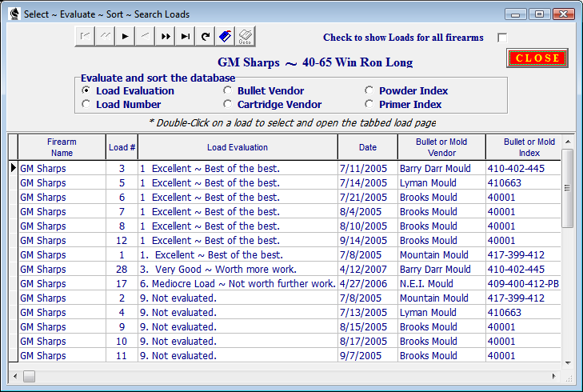Click Load # column header

(122, 147)
